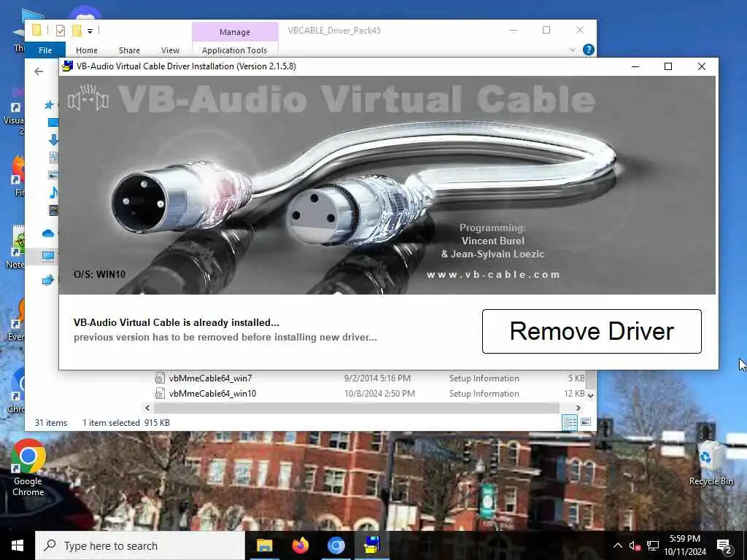Screen dimensions: 747x560
Task: Open the Home ribbon tab in Explorer
Action: pos(87,50)
